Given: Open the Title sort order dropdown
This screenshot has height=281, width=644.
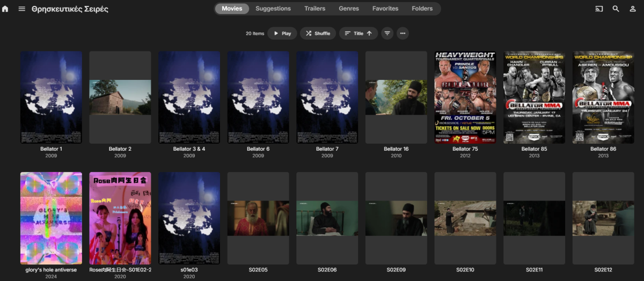Looking at the screenshot, I should (x=358, y=33).
